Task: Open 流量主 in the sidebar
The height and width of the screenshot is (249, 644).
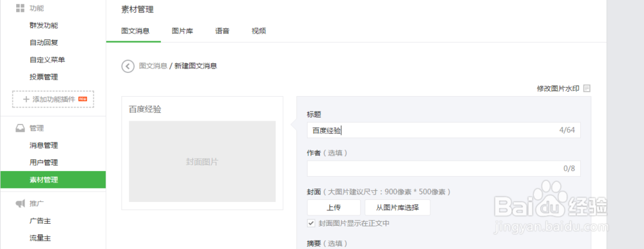Action: coord(40,238)
